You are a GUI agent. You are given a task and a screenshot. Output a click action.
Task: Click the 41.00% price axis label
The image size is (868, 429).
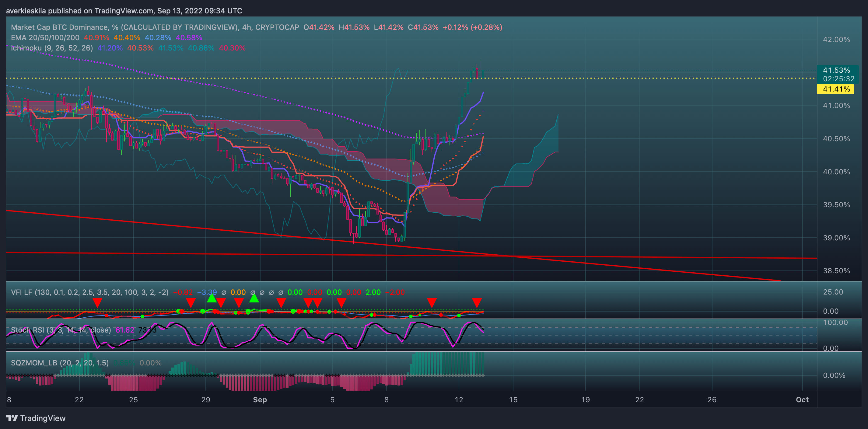[836, 105]
